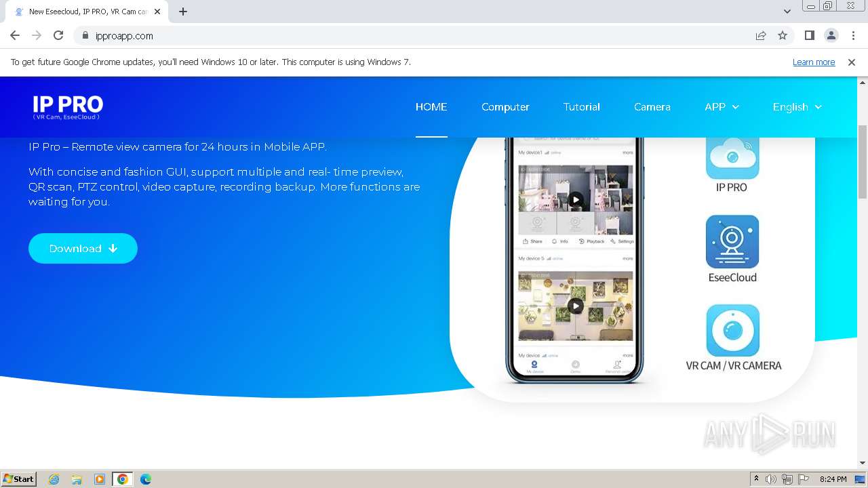Open the VR CAM / VR CAMERA app icon
This screenshot has height=488, width=868.
coord(732,331)
